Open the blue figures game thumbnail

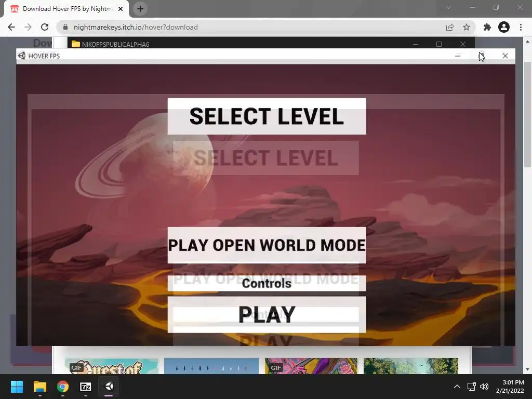(x=211, y=366)
